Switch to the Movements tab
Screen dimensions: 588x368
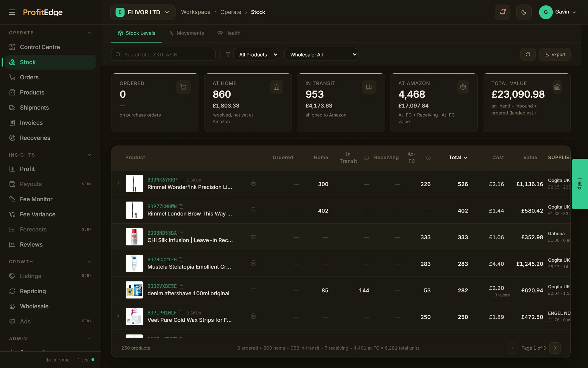click(x=186, y=33)
